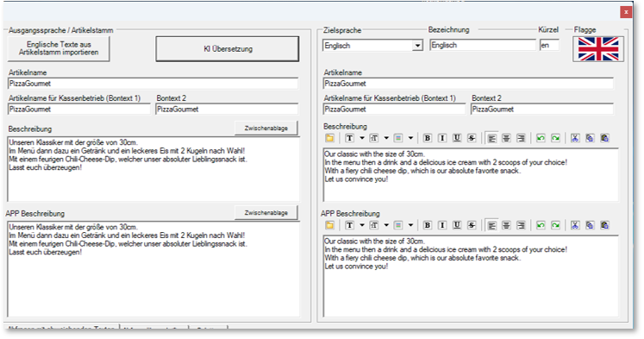Viewport: 644px width, 339px height.
Task: Toggle bold in APP Beschreibung toolbar
Action: (x=427, y=225)
